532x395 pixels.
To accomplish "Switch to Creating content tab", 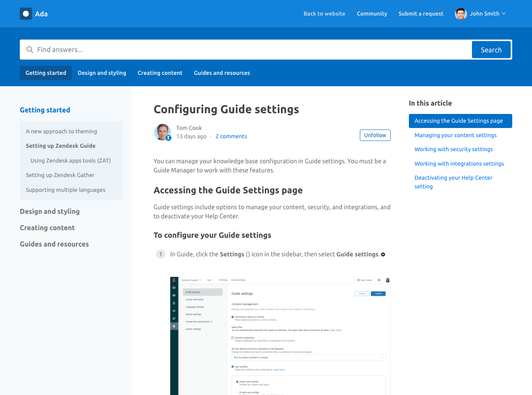I will [x=160, y=73].
